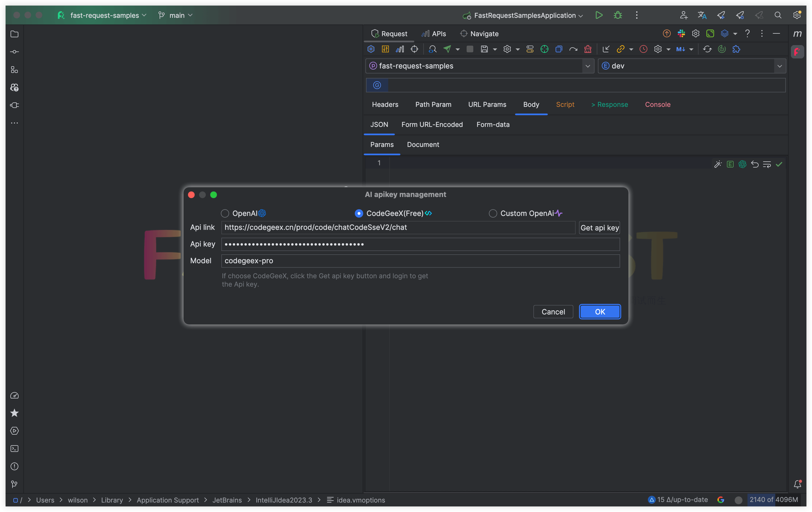Screen dimensions: 812x512
Task: Click the red clock history icon
Action: [x=643, y=49]
